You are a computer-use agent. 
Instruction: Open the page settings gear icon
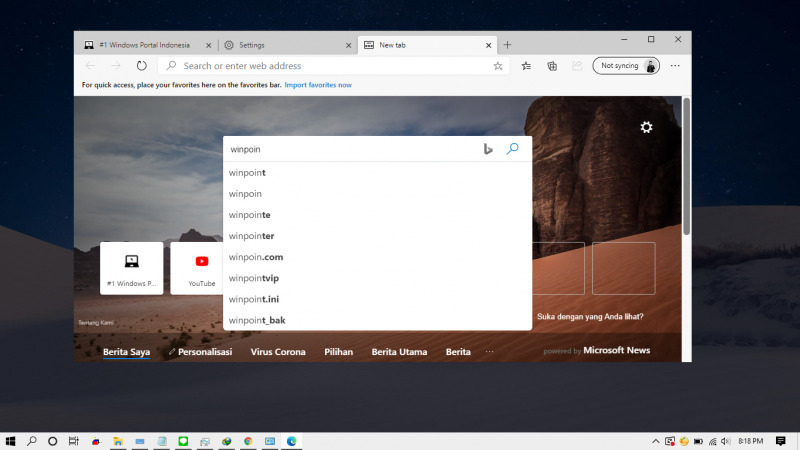click(646, 127)
